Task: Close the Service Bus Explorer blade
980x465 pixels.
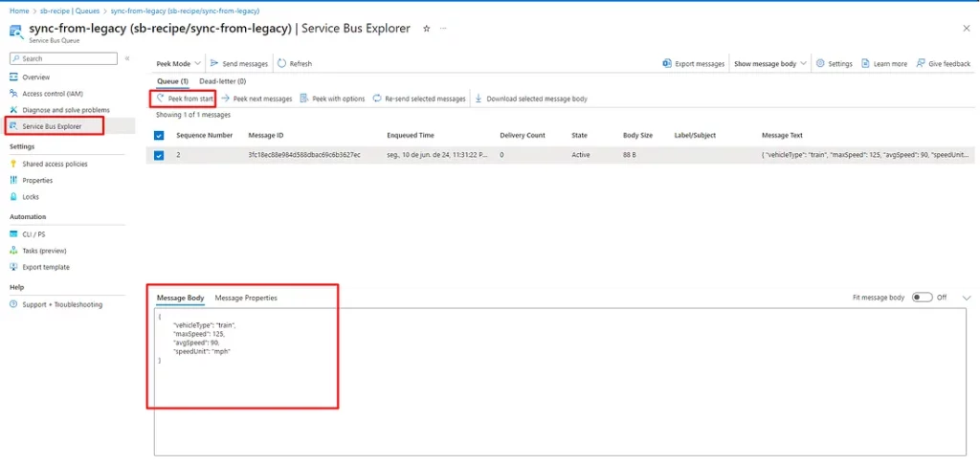Action: tap(967, 28)
